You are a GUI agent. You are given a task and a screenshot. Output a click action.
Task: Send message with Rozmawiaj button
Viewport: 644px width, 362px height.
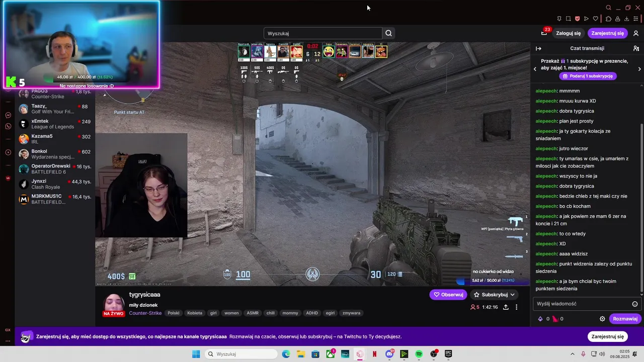coord(625,319)
